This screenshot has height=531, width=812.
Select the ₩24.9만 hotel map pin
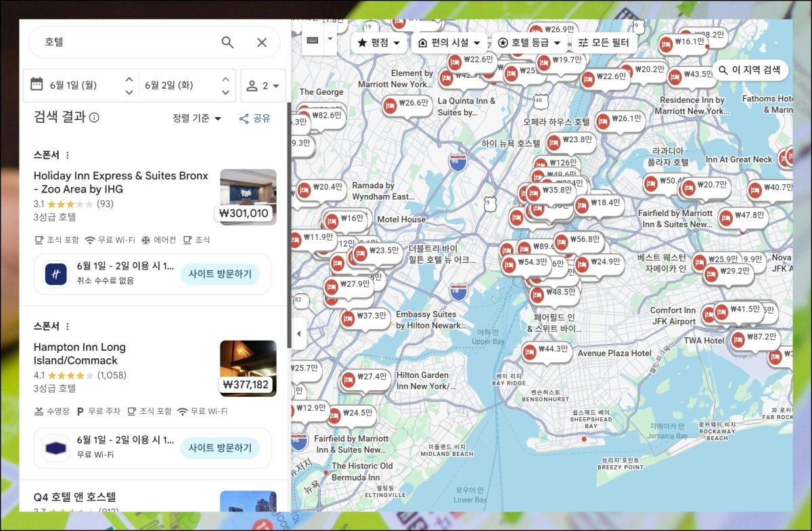point(598,263)
